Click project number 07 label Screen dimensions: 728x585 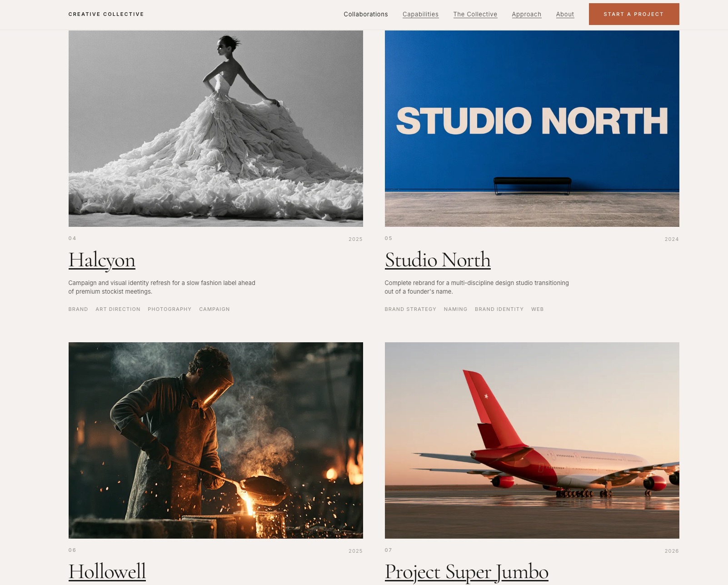389,550
